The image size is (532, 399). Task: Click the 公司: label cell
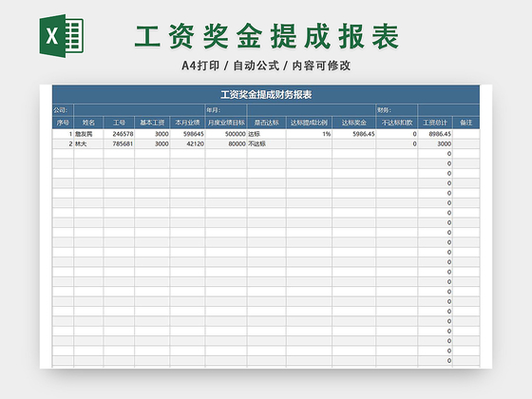pyautogui.click(x=63, y=110)
